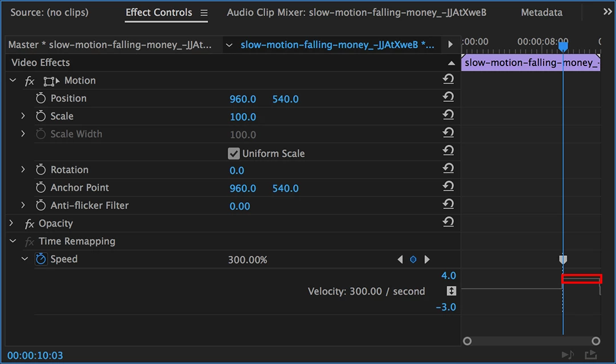Select the Master clip label

(110, 44)
